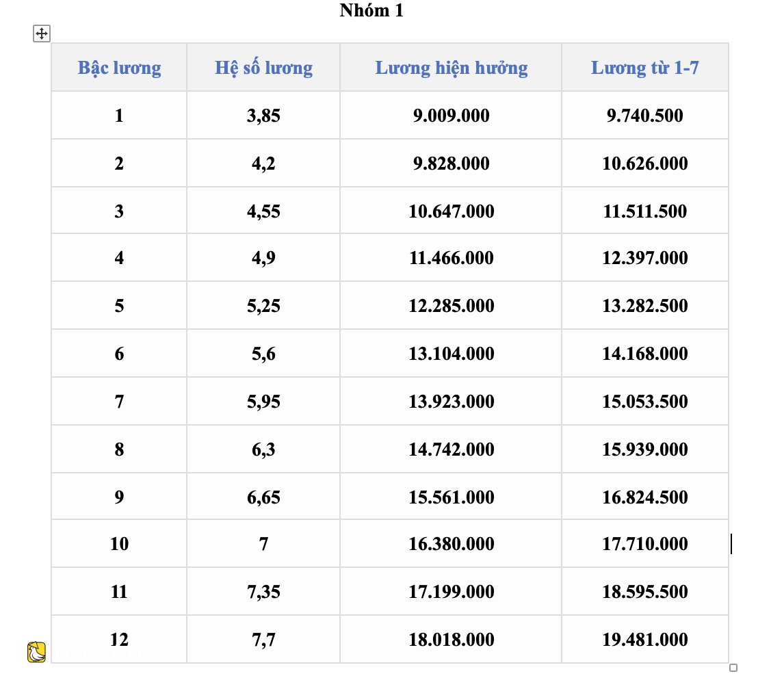The width and height of the screenshot is (784, 691).
Task: Click the coefficient cell '4,9'
Action: coord(263,257)
